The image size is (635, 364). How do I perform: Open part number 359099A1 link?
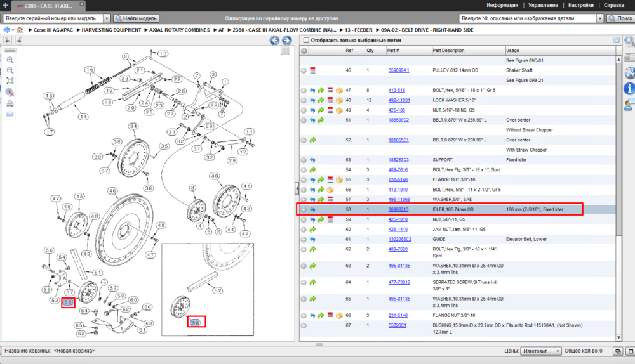click(x=399, y=70)
